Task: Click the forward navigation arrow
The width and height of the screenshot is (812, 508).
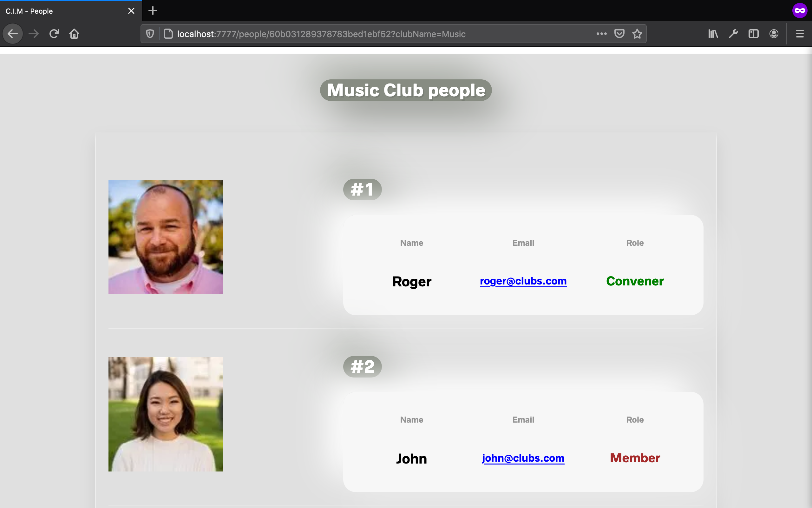Action: 34,34
